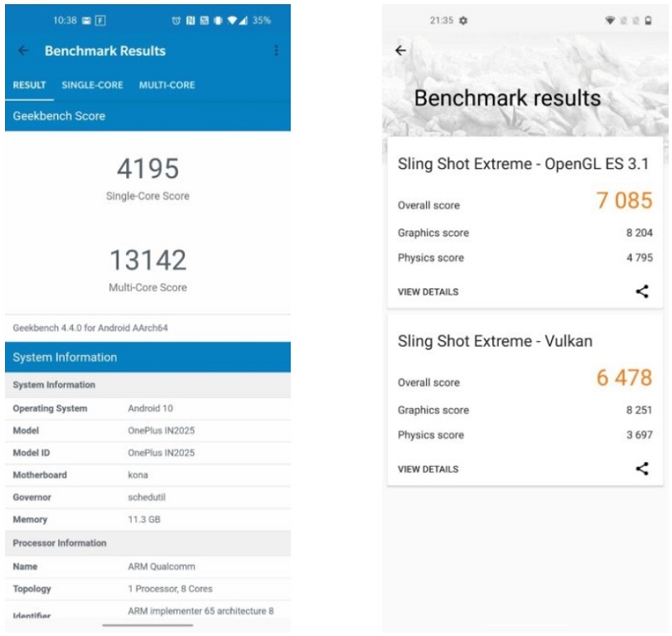Select the Memory 11.3 GB row
This screenshot has width=672, height=636.
pos(148,519)
